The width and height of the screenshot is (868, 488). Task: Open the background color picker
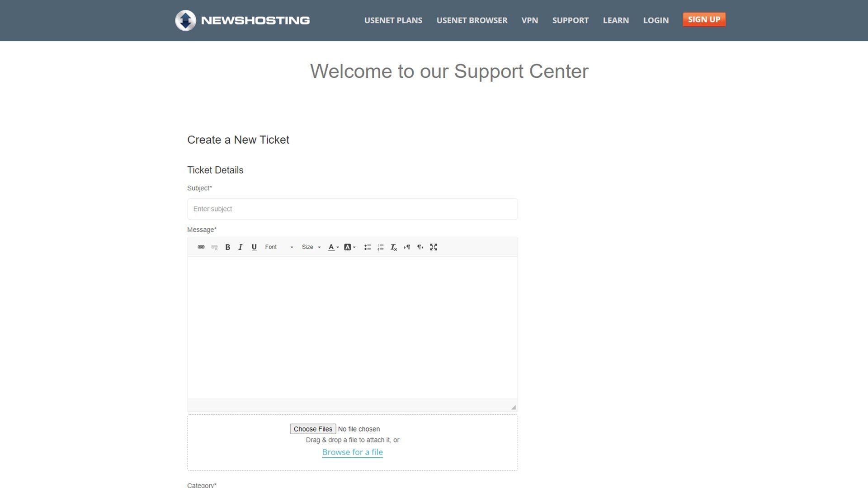350,247
